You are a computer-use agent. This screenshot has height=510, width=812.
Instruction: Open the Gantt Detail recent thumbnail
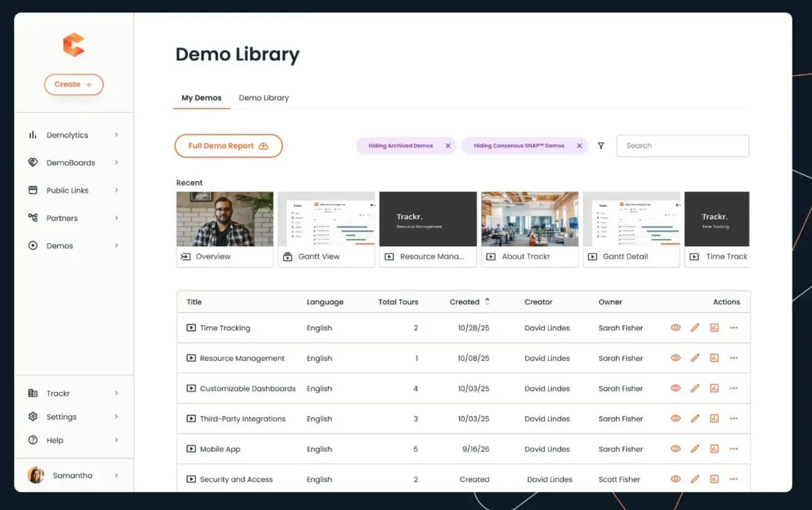pyautogui.click(x=631, y=229)
